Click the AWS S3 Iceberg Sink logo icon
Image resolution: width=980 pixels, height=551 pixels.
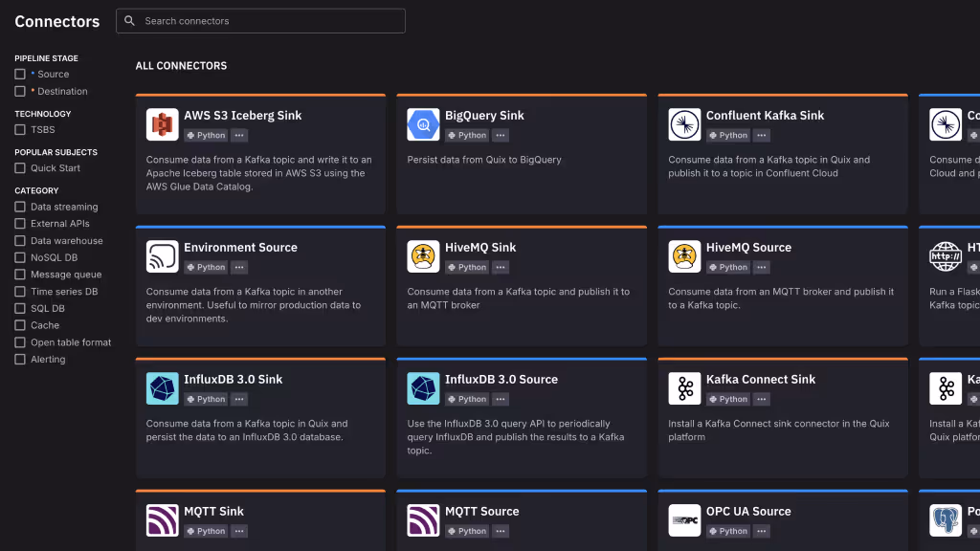click(163, 124)
